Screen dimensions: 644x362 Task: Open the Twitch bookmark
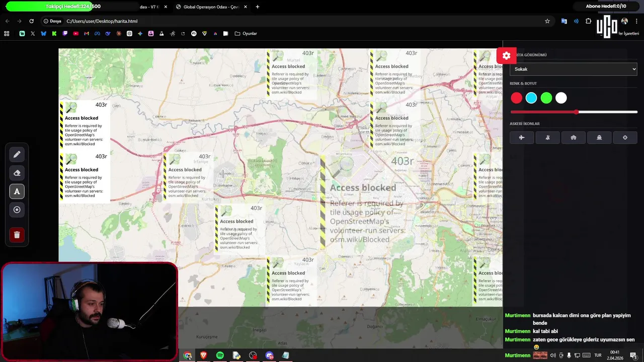65,34
